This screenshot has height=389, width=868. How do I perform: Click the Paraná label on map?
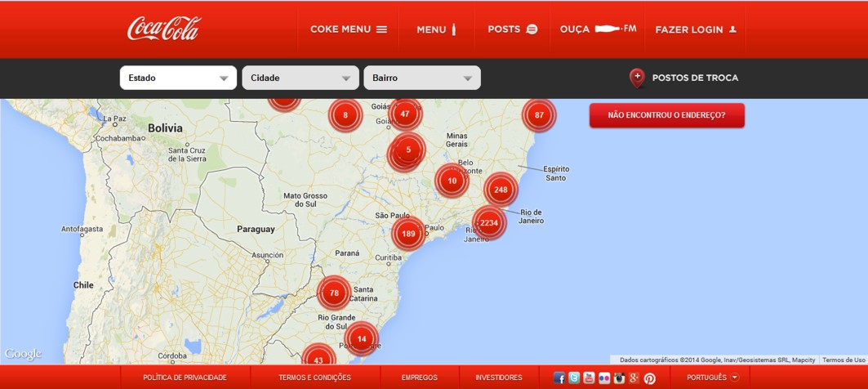click(347, 253)
